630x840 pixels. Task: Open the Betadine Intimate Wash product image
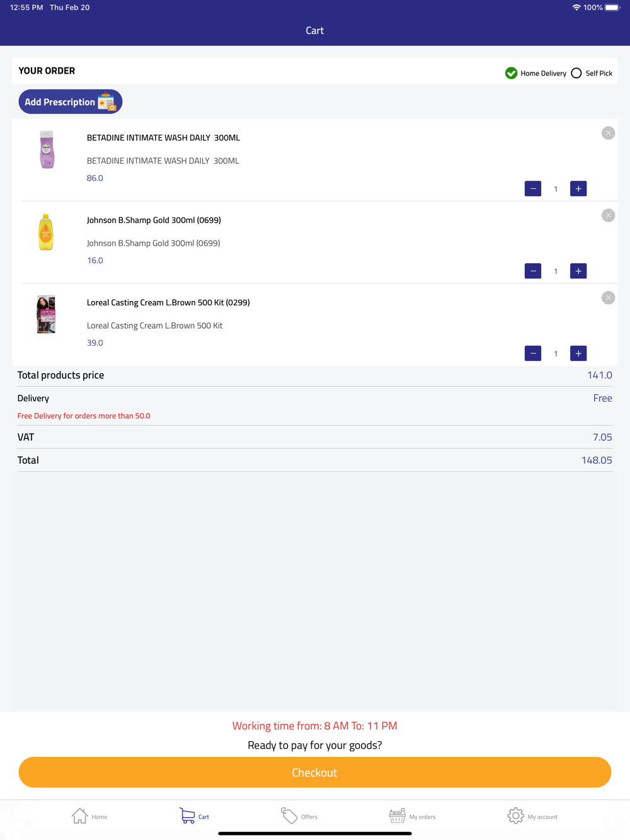click(47, 149)
